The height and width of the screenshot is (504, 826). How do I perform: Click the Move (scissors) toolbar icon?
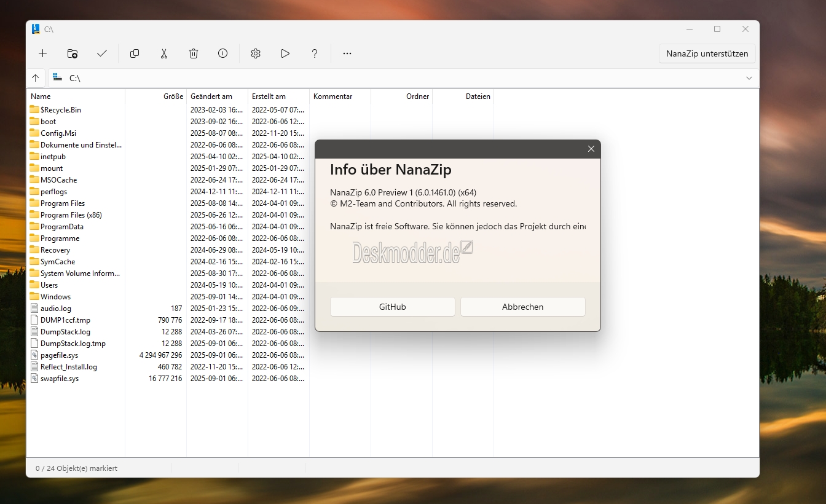click(164, 53)
